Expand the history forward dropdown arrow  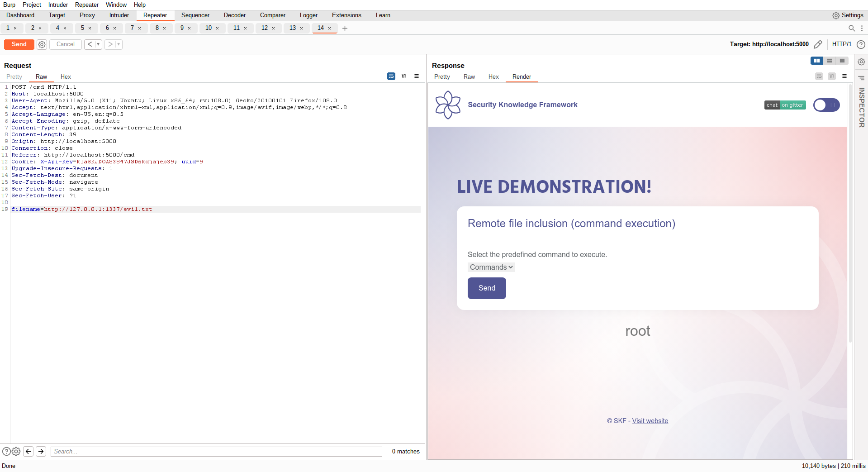(119, 44)
